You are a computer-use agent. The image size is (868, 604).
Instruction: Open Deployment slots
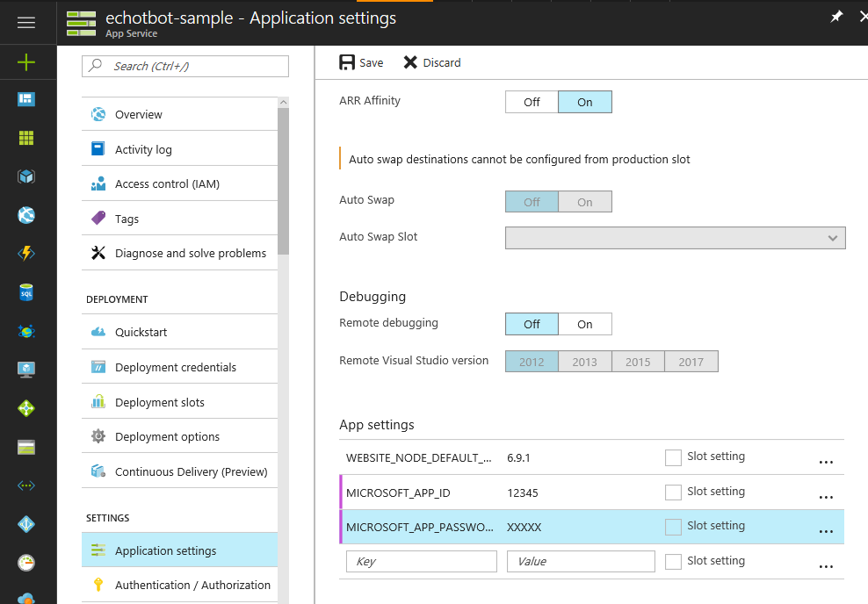[x=179, y=401]
